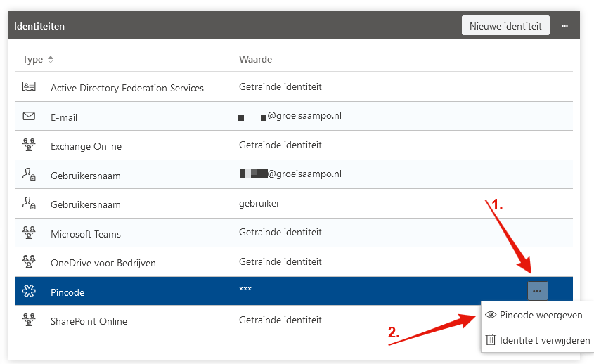This screenshot has width=594, height=364.
Task: Click the SharePoint Online identity icon
Action: [x=29, y=320]
